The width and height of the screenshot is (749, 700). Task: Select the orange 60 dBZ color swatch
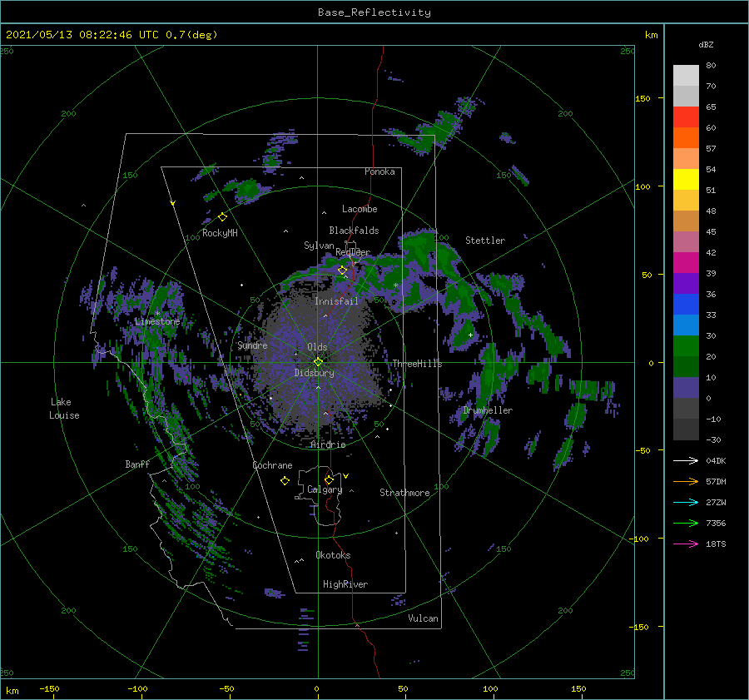pyautogui.click(x=686, y=137)
